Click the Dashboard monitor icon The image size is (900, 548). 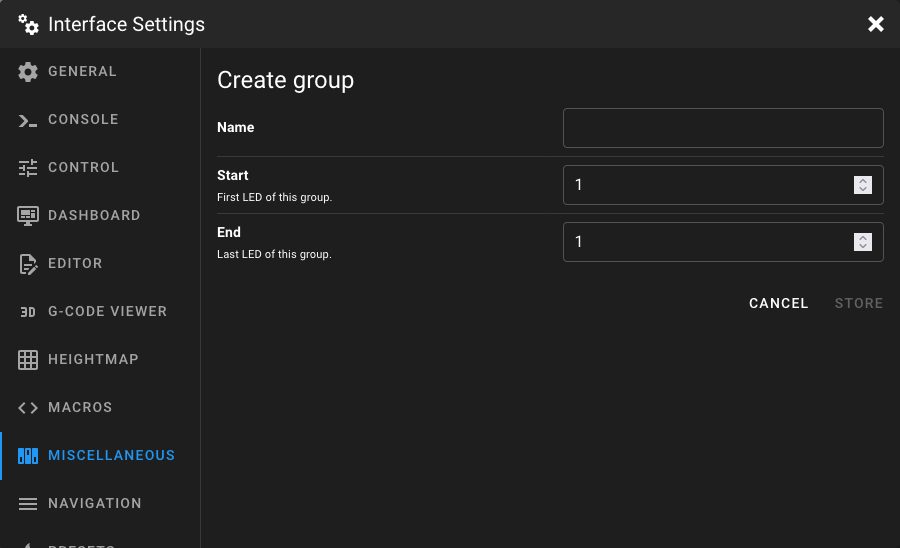click(x=28, y=216)
